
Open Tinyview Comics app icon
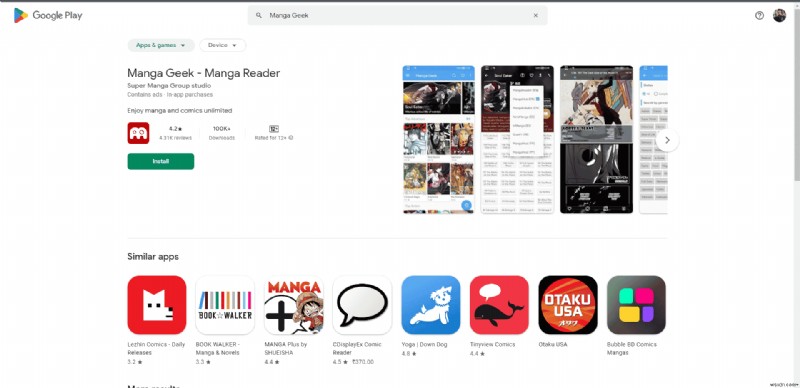pyautogui.click(x=499, y=305)
